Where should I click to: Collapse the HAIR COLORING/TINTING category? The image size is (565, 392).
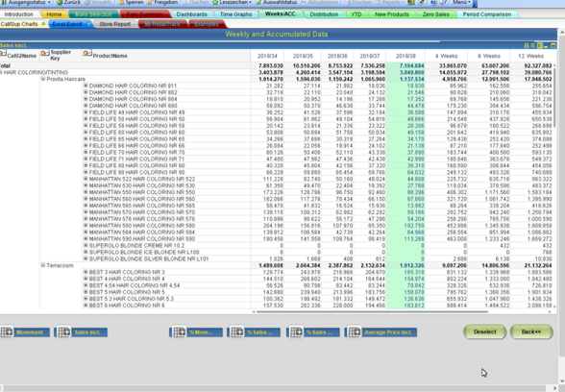(x=1, y=72)
